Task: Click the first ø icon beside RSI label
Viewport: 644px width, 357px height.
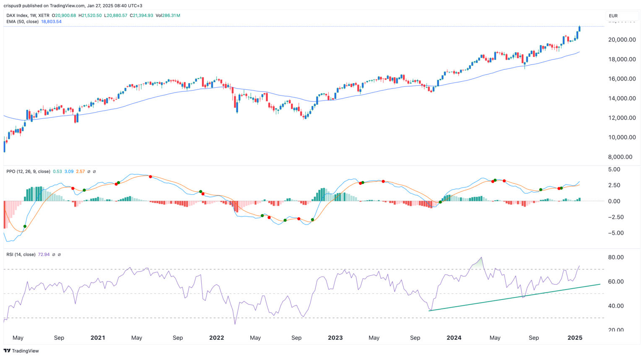Action: coord(54,254)
